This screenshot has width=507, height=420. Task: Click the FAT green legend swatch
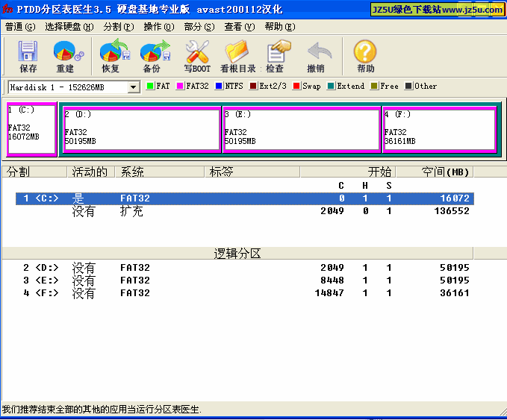(x=150, y=86)
